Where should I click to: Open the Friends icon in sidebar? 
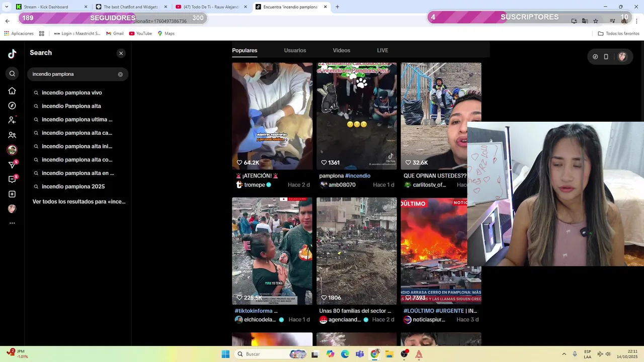[12, 135]
